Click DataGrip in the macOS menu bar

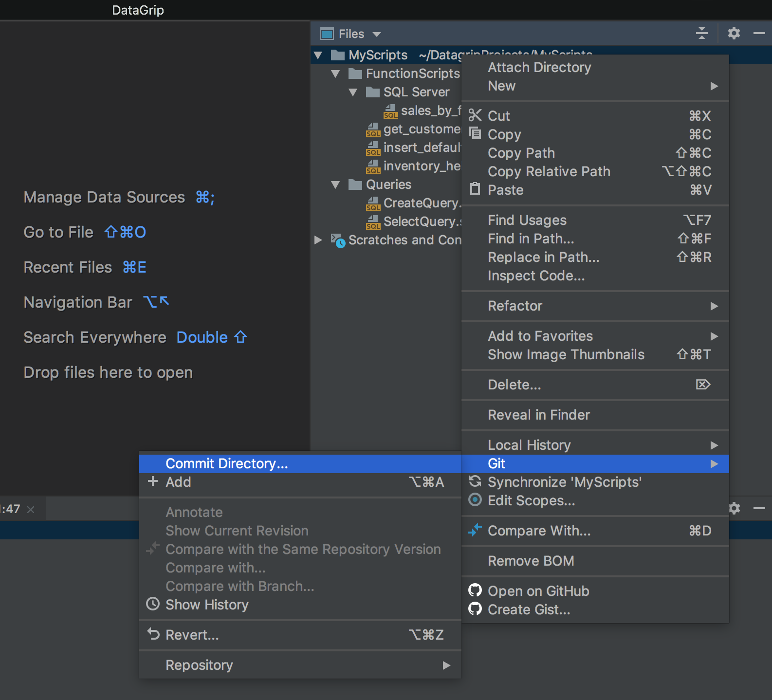[138, 10]
